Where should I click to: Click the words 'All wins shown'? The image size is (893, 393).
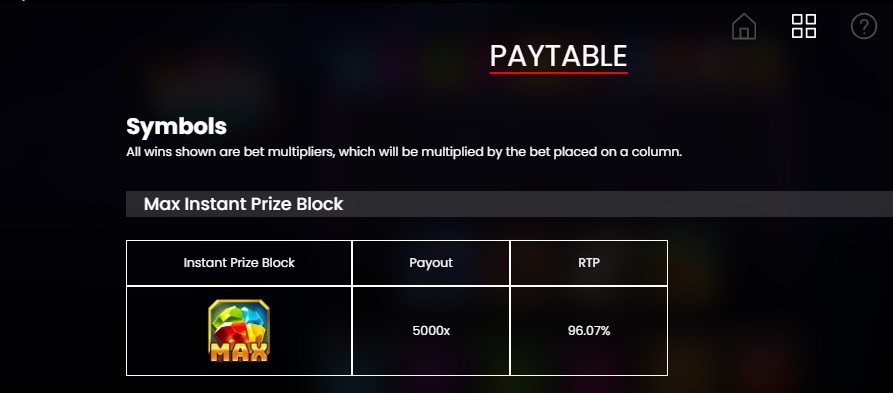tap(171, 152)
